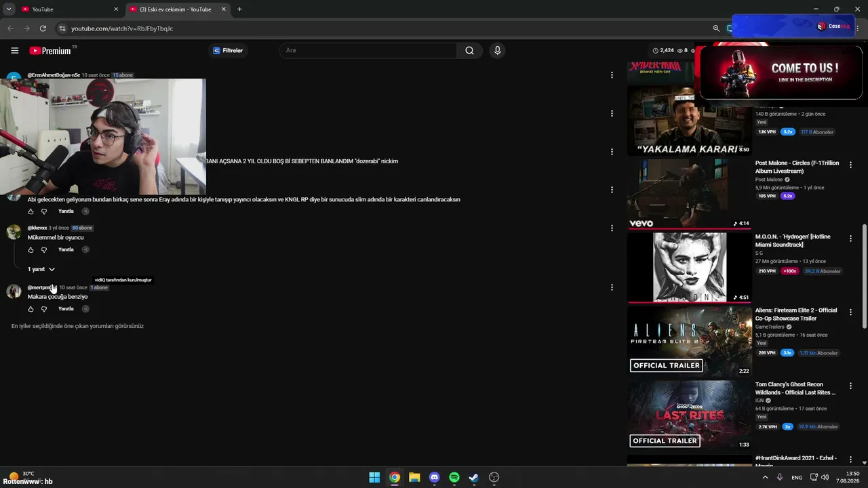Reply to 'Mükemmel bir oyuncu' comment

66,250
